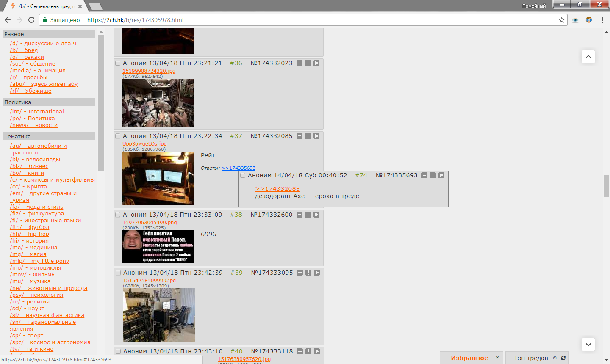
Task: Open the /mu/ - музыка board
Action: (x=30, y=281)
